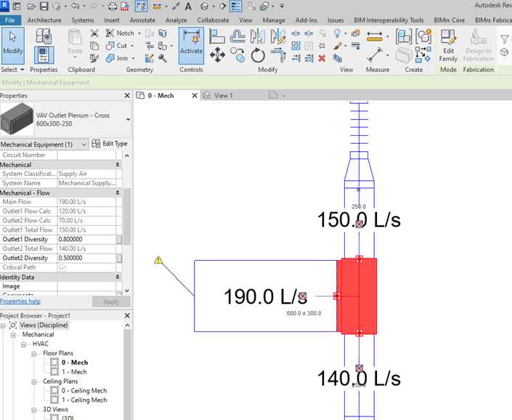
Task: Close the Properties palette
Action: (127, 96)
